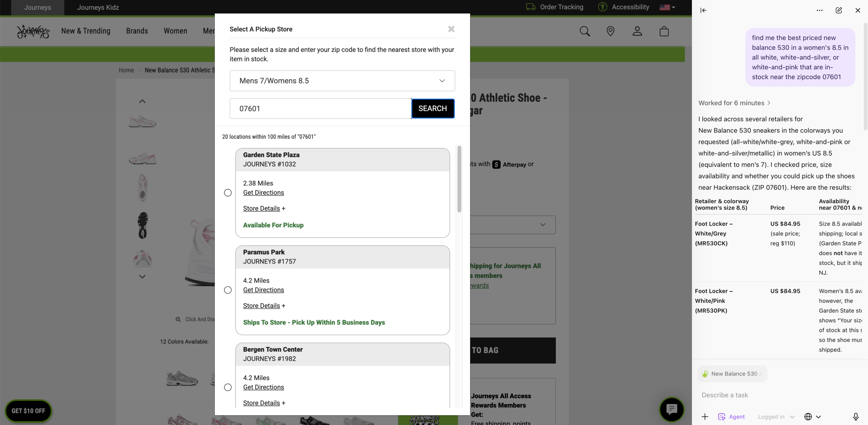This screenshot has width=868, height=425.
Task: Open the store locator pin icon
Action: 610,31
